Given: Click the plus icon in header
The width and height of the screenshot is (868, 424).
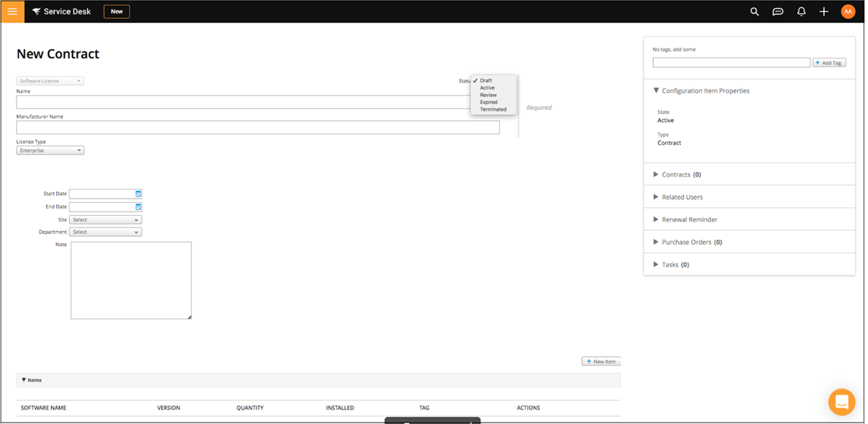Looking at the screenshot, I should [824, 12].
